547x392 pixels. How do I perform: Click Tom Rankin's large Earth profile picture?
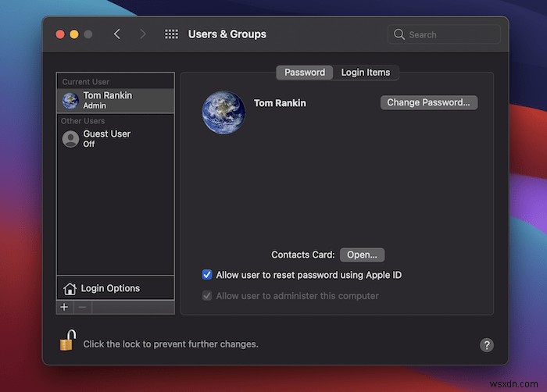point(223,112)
